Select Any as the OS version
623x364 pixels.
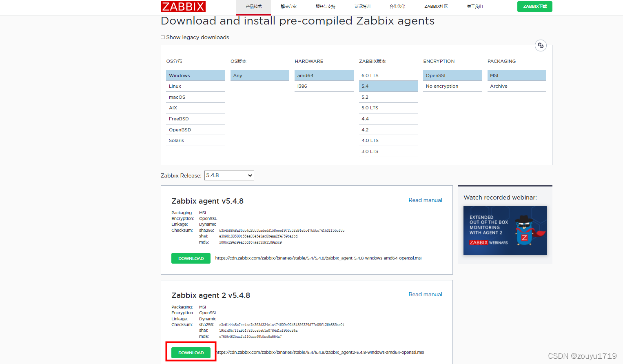(260, 75)
